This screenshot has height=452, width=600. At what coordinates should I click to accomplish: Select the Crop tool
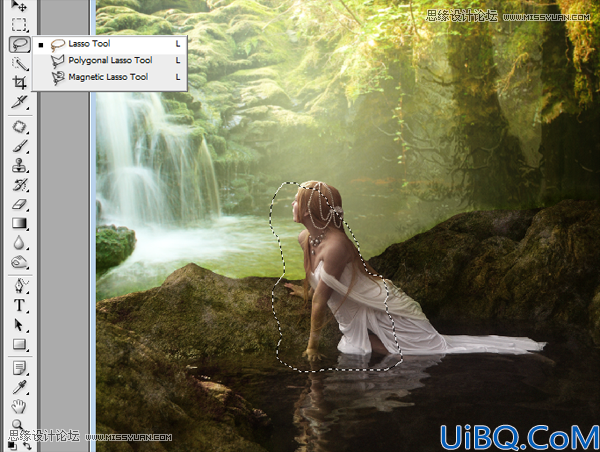[19, 82]
